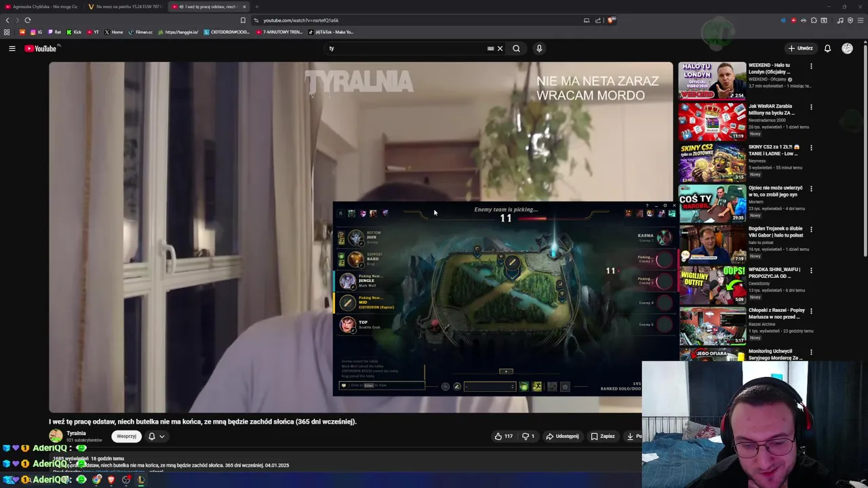The height and width of the screenshot is (488, 868).
Task: Open WPADKA SHINI_WAIFU video
Action: click(712, 285)
